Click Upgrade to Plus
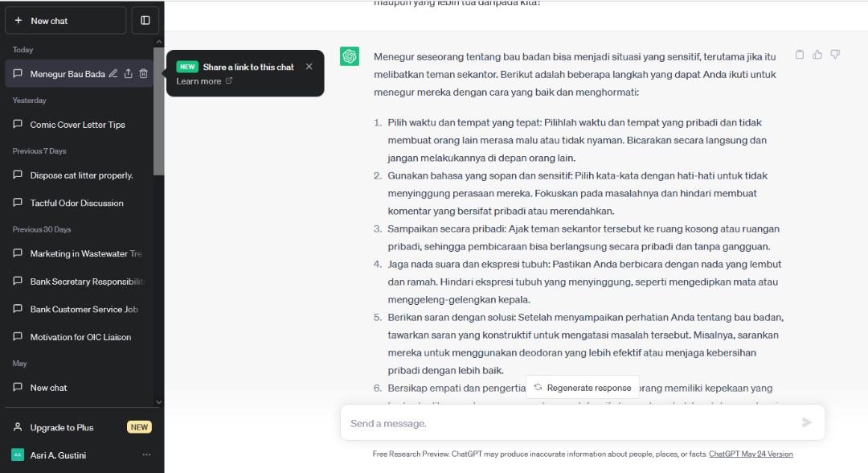The width and height of the screenshot is (868, 473). click(x=81, y=427)
